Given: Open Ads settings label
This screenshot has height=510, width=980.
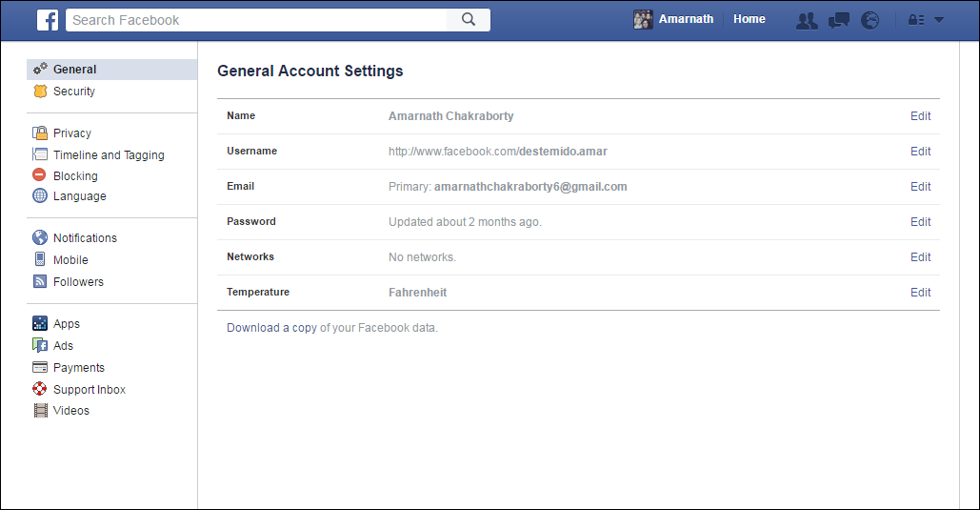Looking at the screenshot, I should (x=63, y=345).
